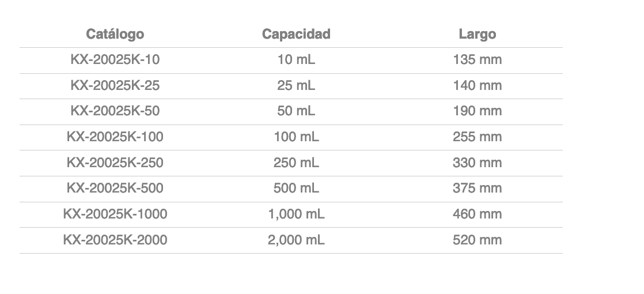644x294 pixels.
Task: Click catalog entry KX-20025K-50
Action: click(115, 111)
